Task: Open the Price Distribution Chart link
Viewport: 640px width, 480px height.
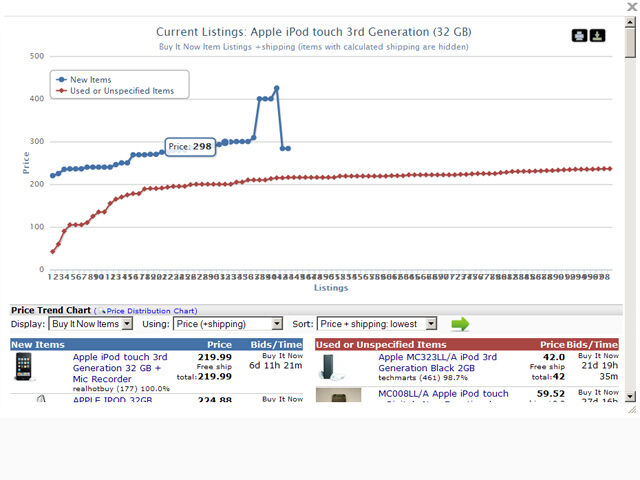Action: tap(151, 311)
